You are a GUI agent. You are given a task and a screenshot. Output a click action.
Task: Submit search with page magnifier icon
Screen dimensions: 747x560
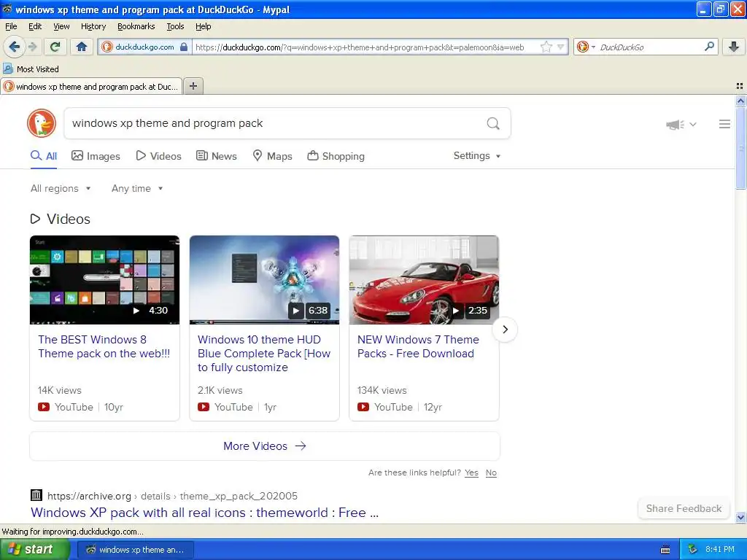[493, 124]
